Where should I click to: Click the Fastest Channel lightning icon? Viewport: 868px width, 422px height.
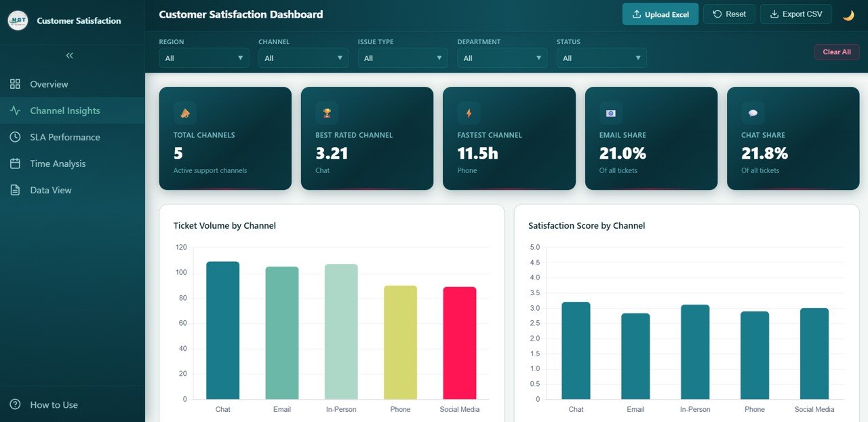tap(468, 112)
